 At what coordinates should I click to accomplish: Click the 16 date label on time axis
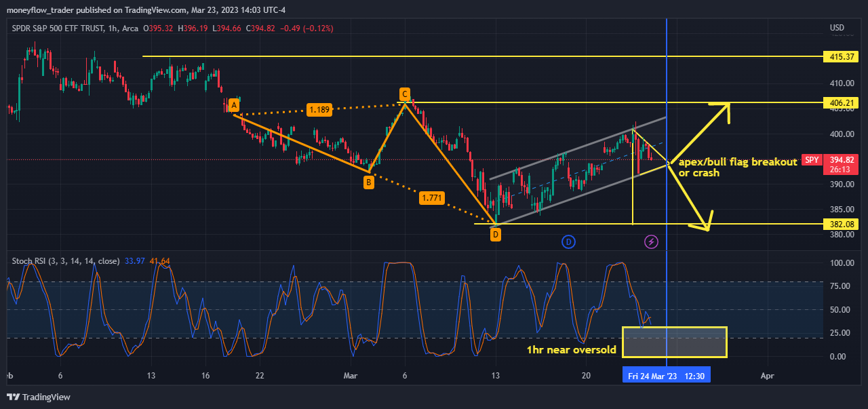(x=207, y=375)
